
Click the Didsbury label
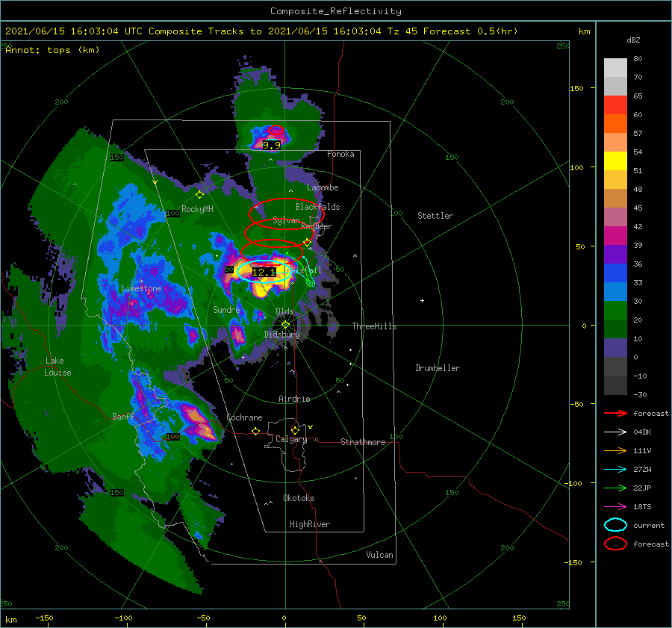pos(281,335)
